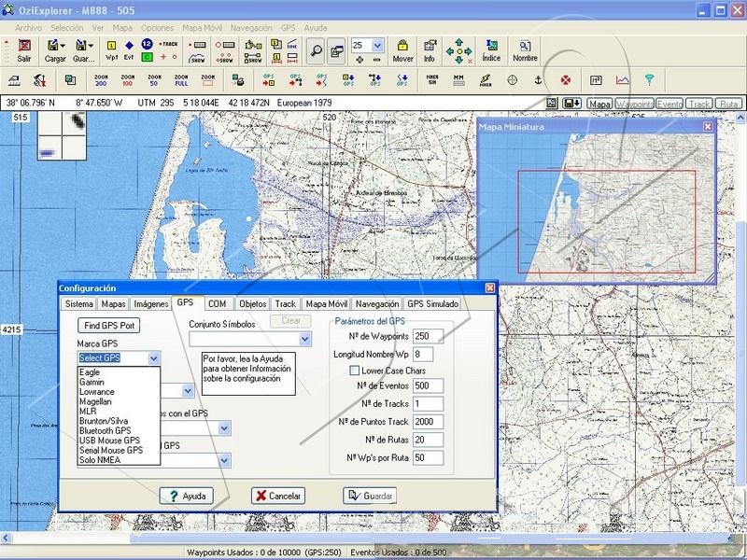Click the Cancelar button

[278, 496]
